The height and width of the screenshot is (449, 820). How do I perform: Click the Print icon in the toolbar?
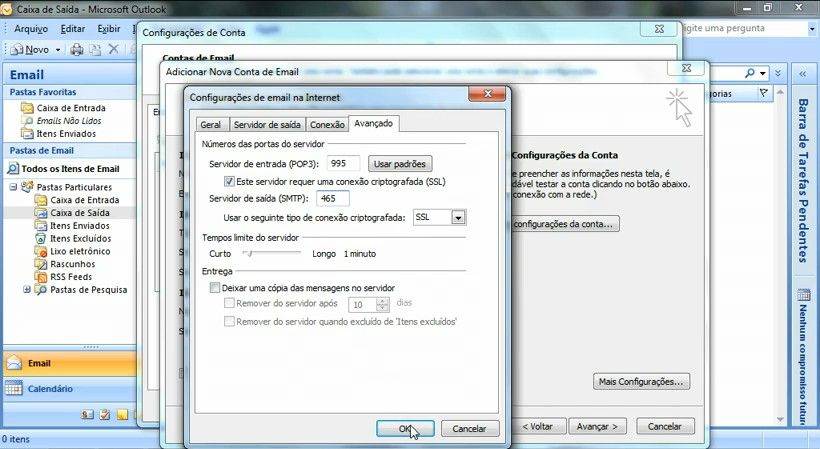click(x=77, y=49)
